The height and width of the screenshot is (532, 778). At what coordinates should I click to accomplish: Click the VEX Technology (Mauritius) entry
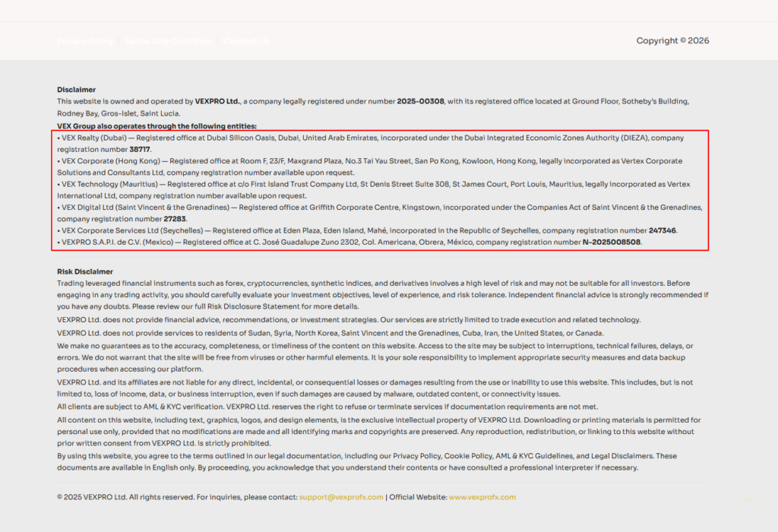click(x=111, y=184)
